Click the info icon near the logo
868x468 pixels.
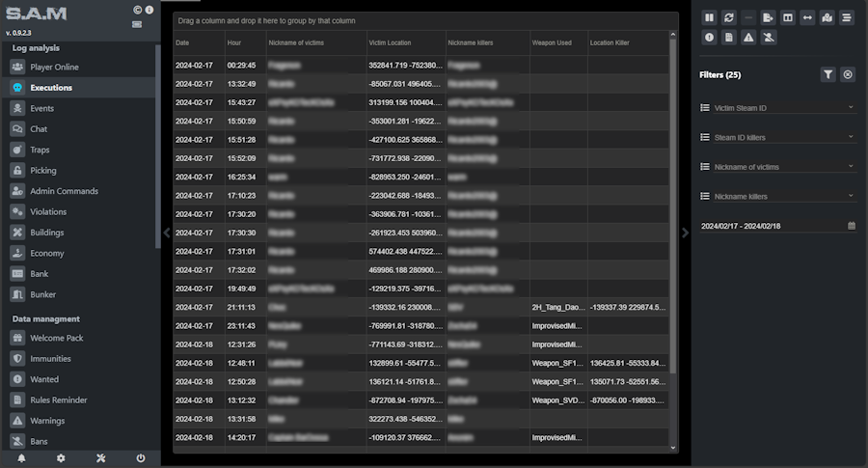point(149,10)
